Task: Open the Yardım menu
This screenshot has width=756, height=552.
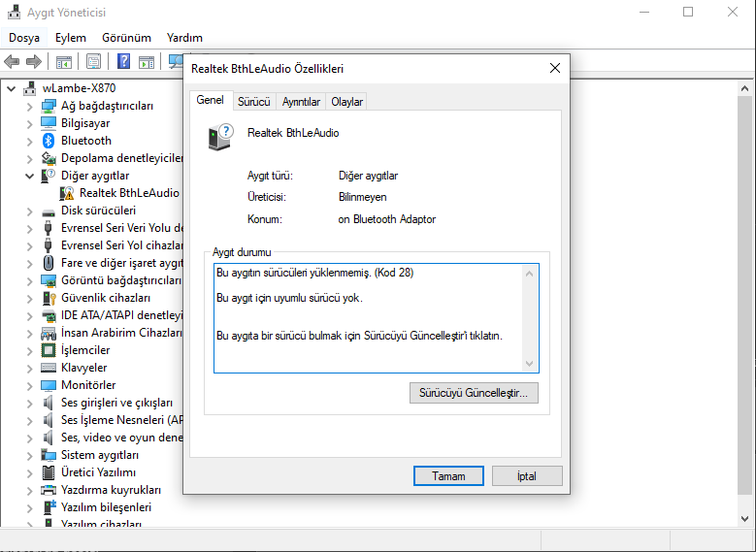Action: point(184,38)
